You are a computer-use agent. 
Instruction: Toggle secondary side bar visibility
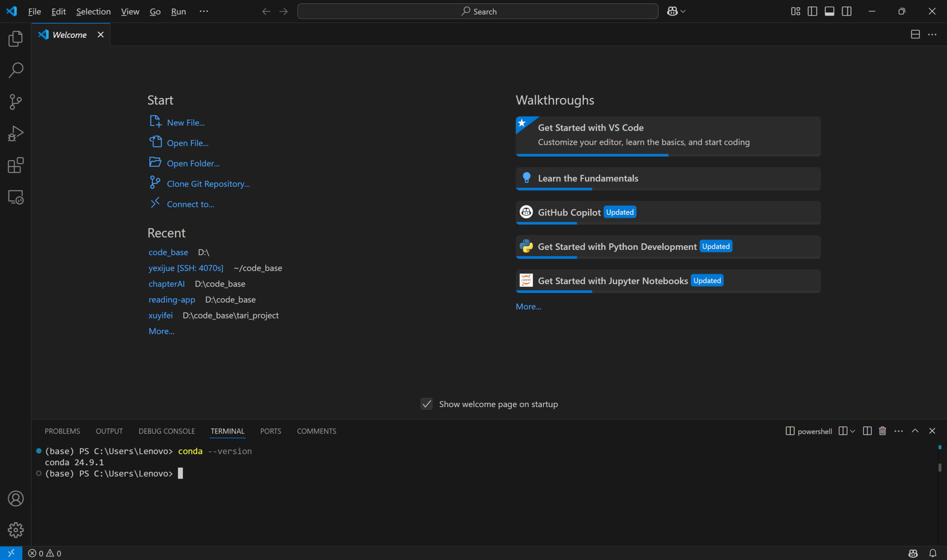coord(847,11)
